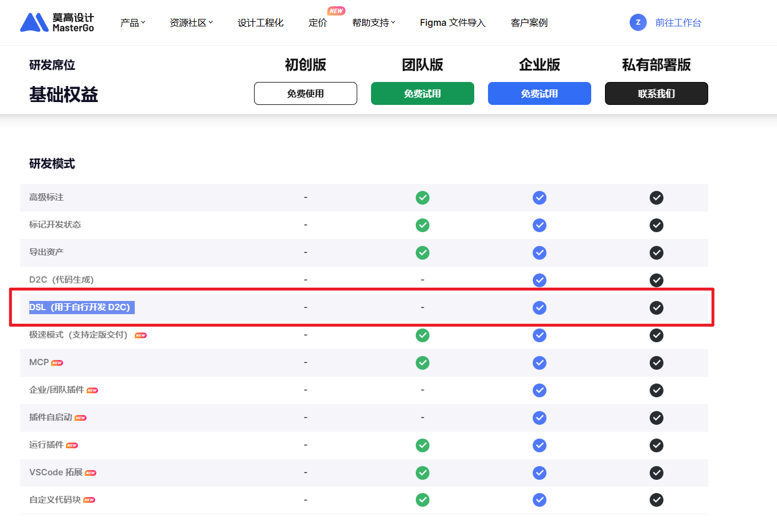Expand the 资源社区 dropdown
This screenshot has height=532, width=777.
[189, 22]
